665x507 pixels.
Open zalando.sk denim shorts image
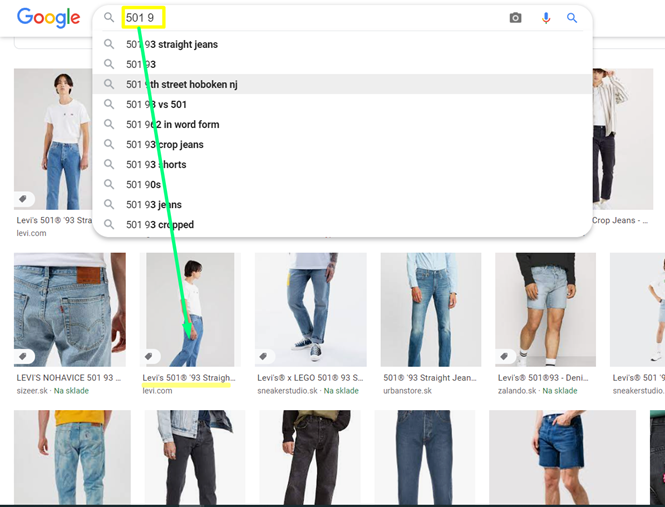545,310
